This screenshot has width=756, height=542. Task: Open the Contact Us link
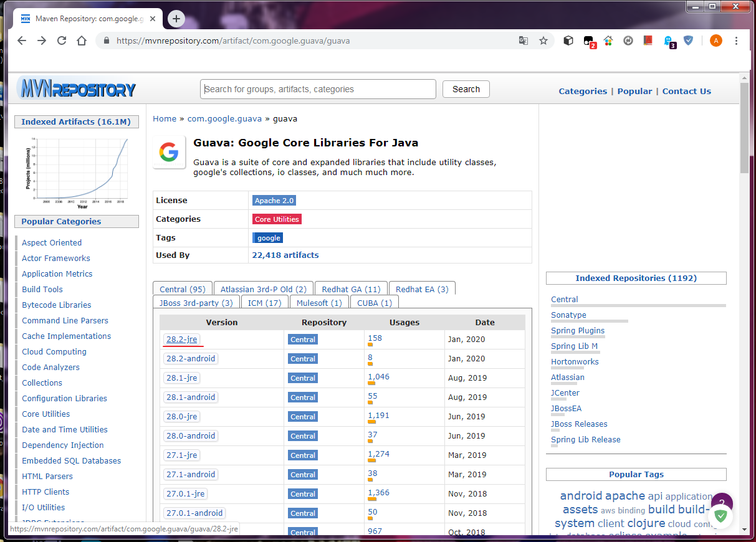pyautogui.click(x=686, y=91)
